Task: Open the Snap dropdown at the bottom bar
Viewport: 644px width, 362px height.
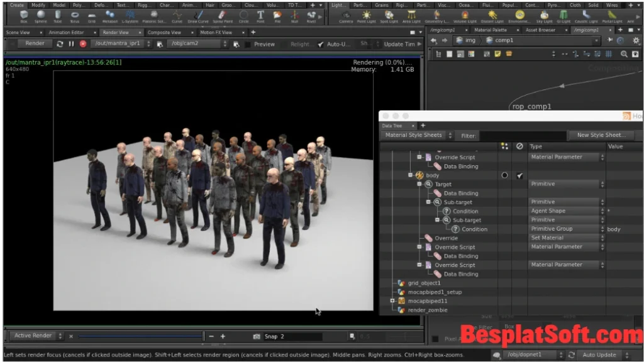Action: click(x=273, y=337)
